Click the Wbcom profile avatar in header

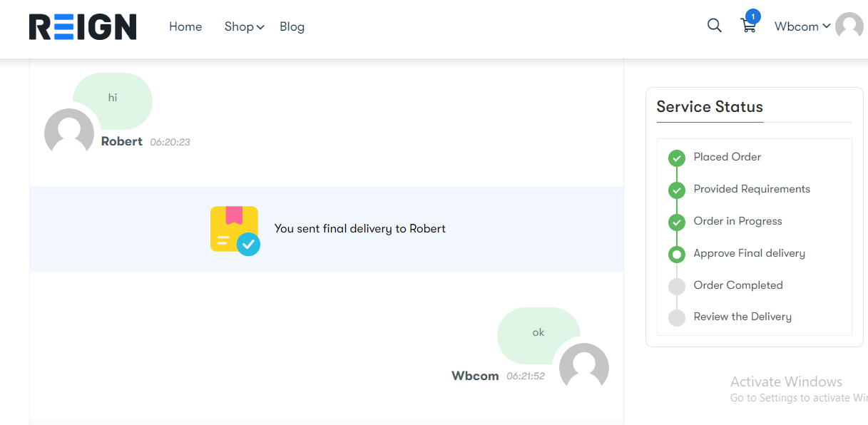point(849,26)
